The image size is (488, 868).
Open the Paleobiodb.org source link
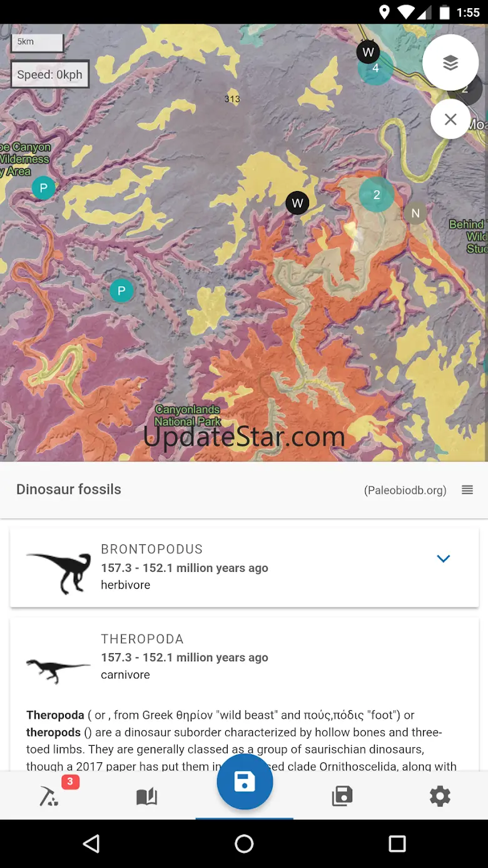(x=405, y=490)
